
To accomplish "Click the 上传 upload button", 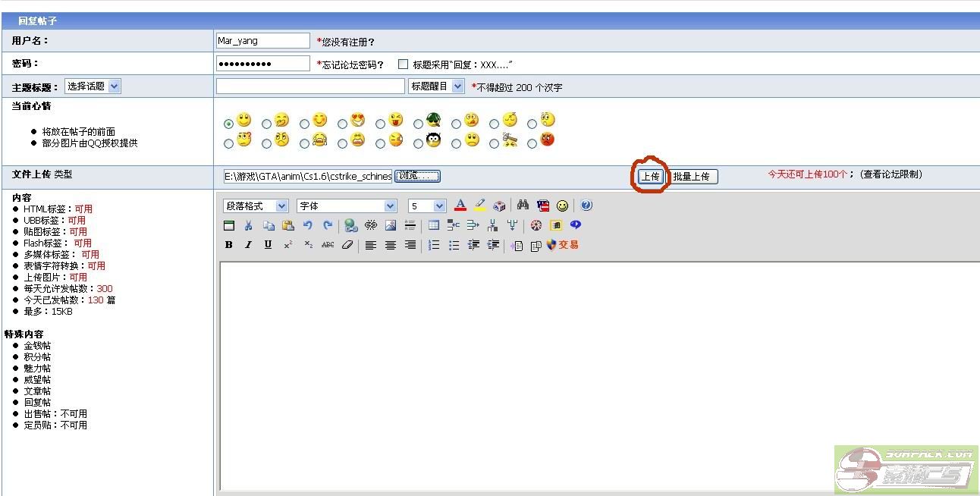I will pos(650,176).
